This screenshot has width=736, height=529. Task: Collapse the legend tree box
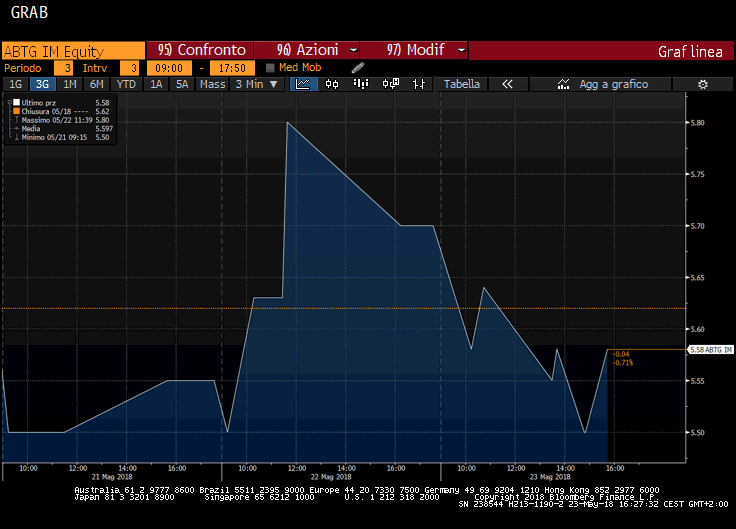tap(9, 102)
